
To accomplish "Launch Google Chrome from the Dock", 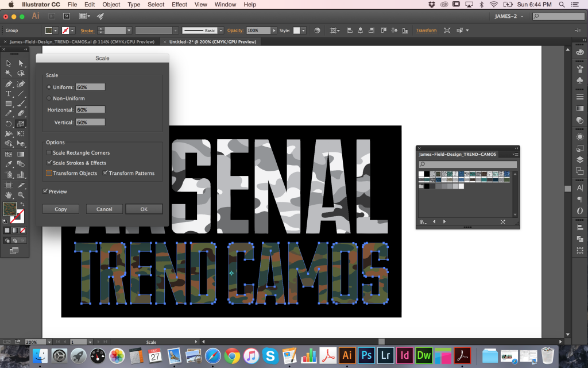I will click(232, 355).
